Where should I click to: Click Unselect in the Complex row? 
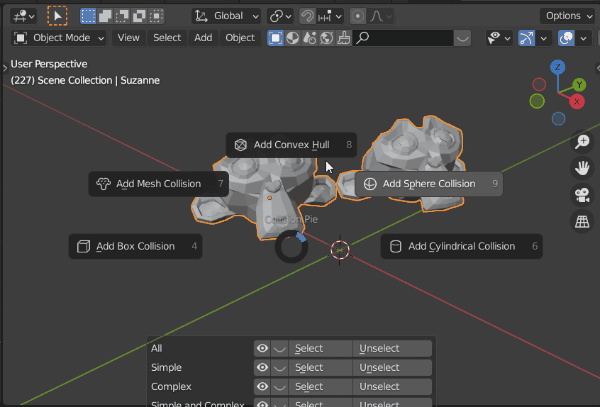coord(392,387)
